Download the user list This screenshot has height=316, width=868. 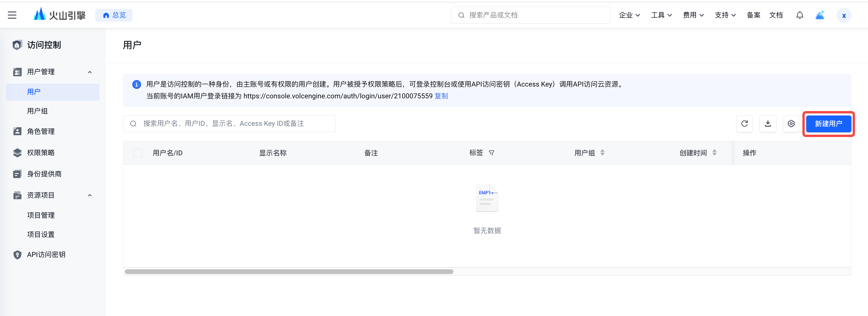coord(767,124)
